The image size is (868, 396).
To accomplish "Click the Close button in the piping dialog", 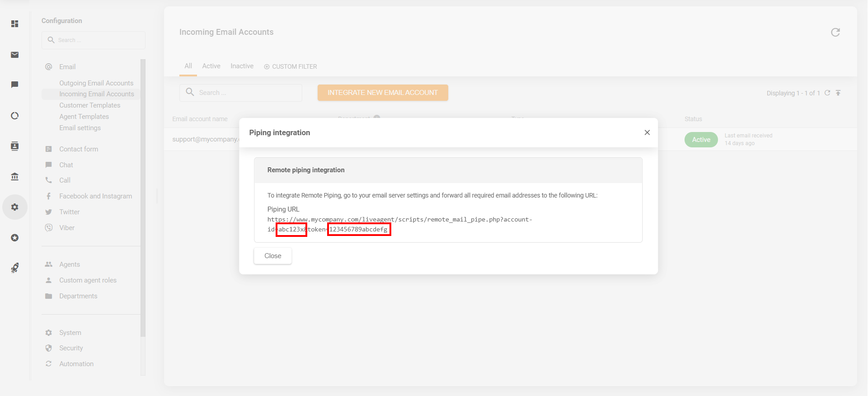I will (x=272, y=256).
